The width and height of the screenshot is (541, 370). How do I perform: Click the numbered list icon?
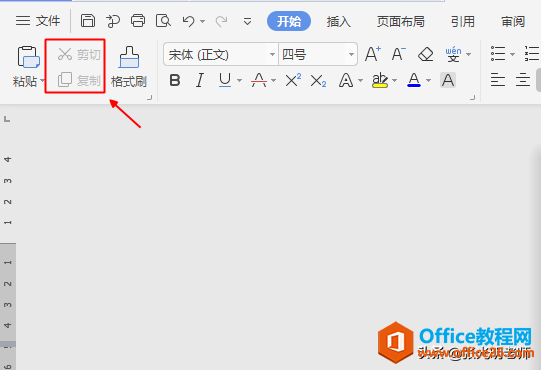click(532, 54)
